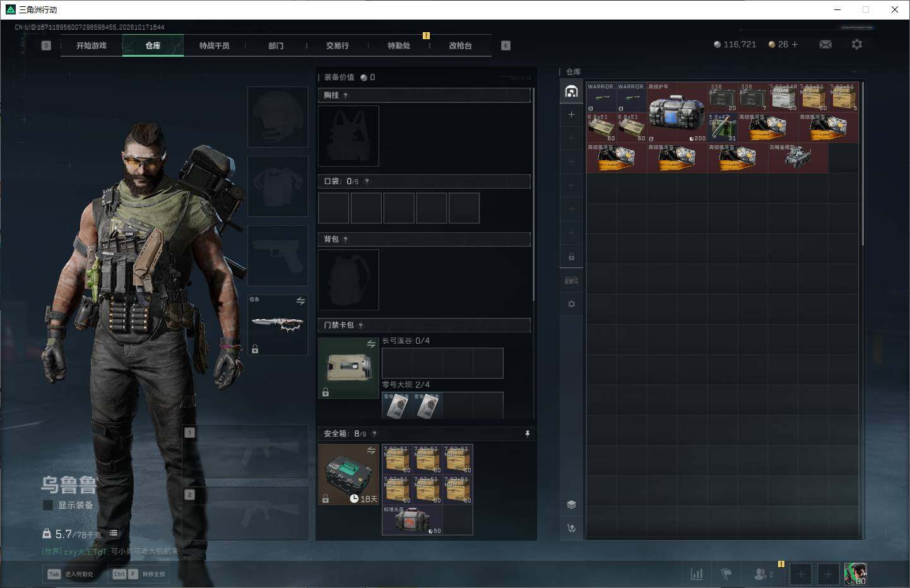This screenshot has height=588, width=910.
Task: Click the stacked layers icon in warehouse sidebar
Action: (x=571, y=504)
